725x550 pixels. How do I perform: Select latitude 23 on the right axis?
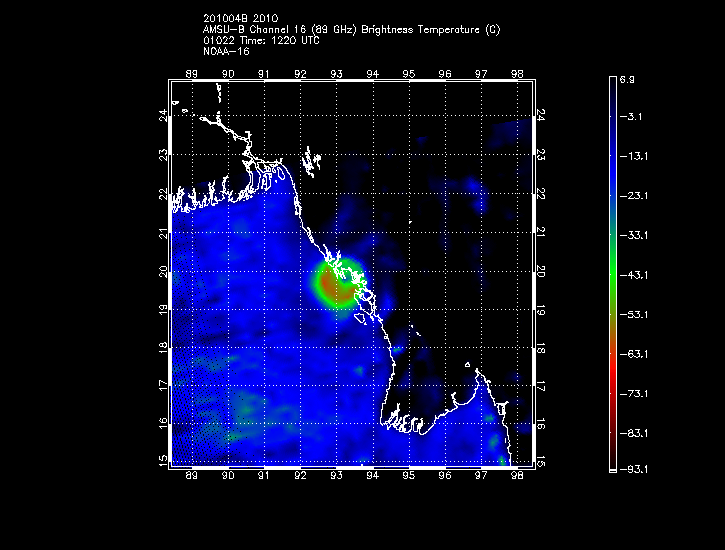click(x=541, y=155)
